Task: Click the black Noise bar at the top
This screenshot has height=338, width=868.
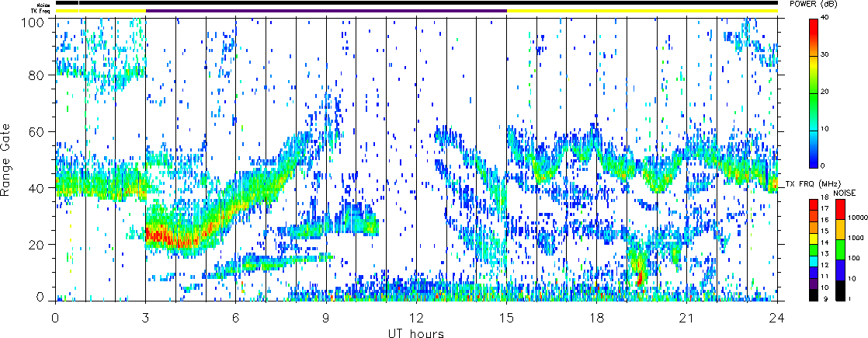Action: pos(416,3)
